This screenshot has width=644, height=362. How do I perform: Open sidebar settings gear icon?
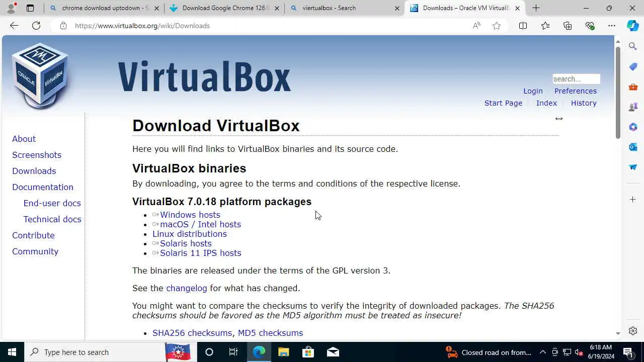(633, 331)
